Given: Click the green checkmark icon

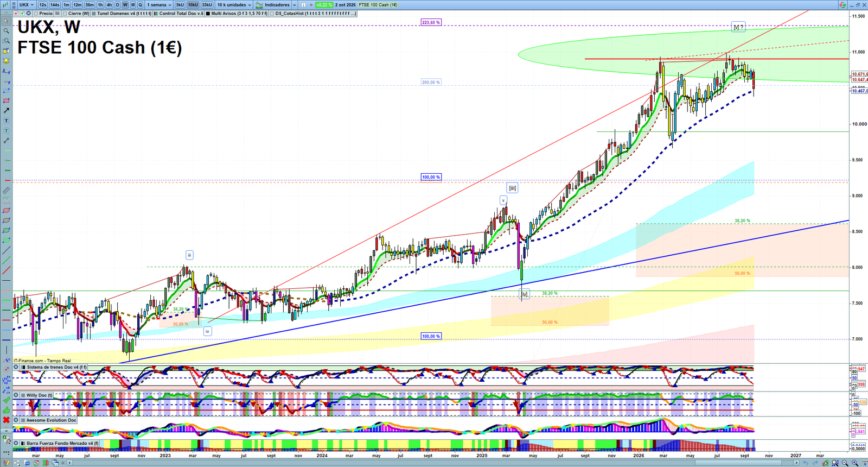Looking at the screenshot, I should (7, 400).
